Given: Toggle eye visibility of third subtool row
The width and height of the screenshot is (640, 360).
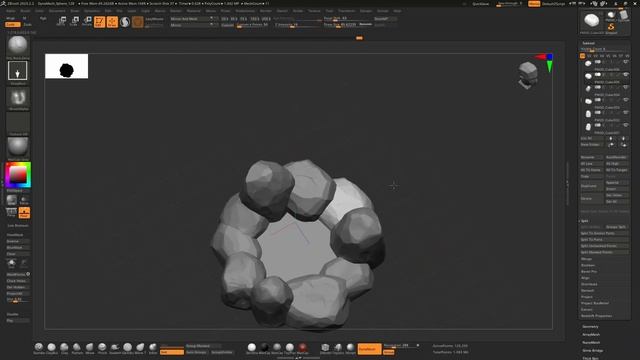Looking at the screenshot, I should pyautogui.click(x=626, y=87).
